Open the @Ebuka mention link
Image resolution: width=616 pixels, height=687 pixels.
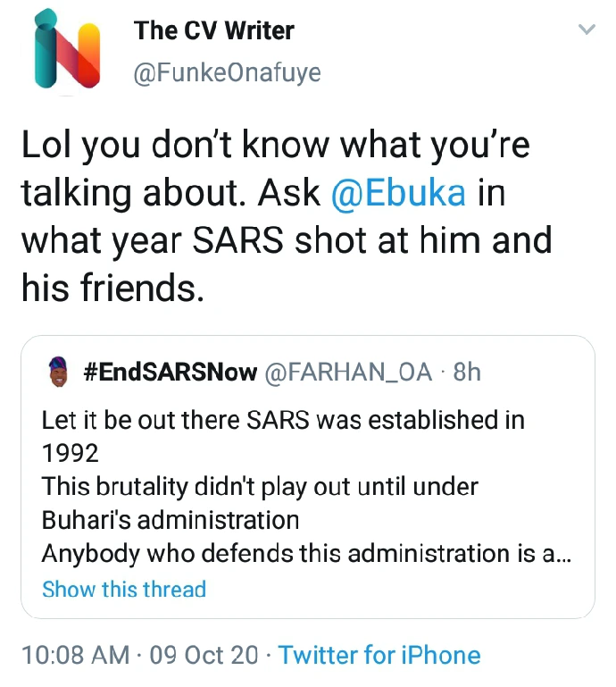pyautogui.click(x=397, y=193)
